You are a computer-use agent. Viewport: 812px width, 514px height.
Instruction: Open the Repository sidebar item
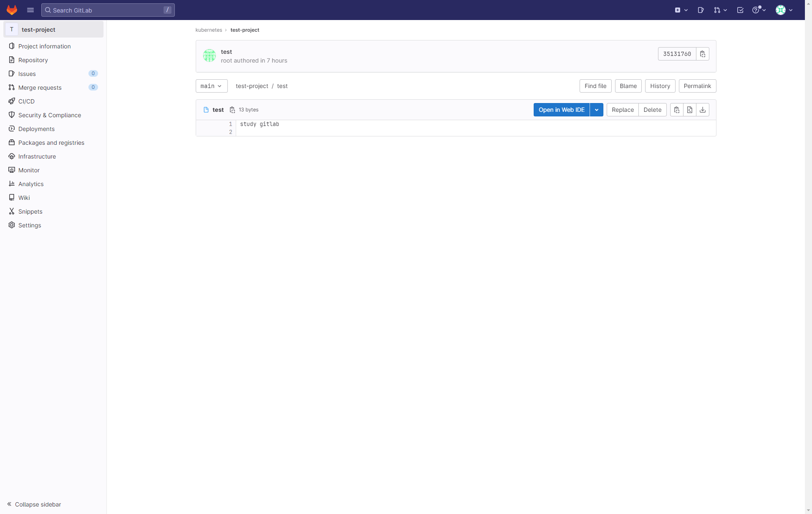click(x=53, y=60)
